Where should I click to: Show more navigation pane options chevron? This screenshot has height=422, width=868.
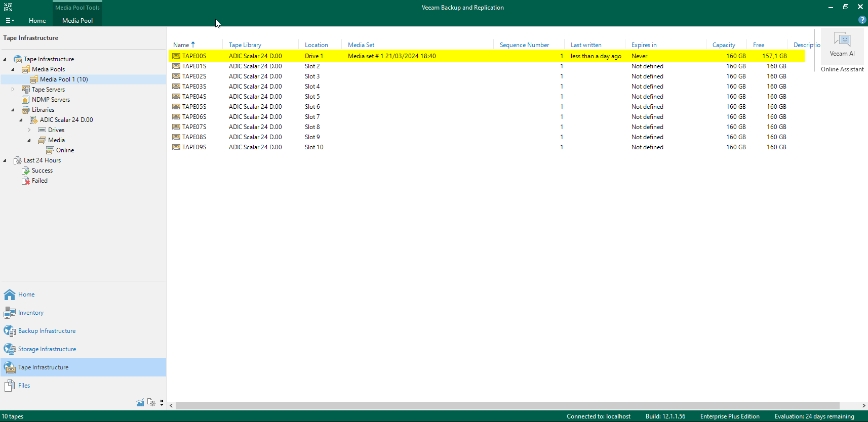pyautogui.click(x=162, y=403)
